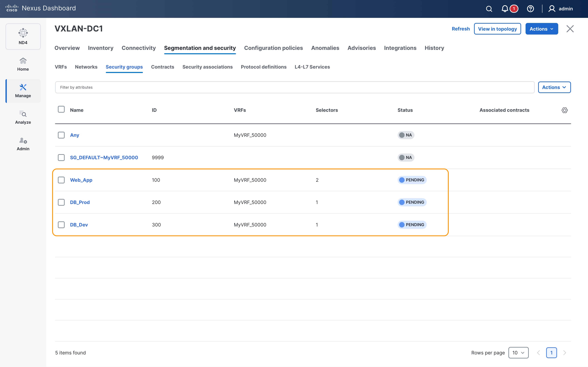The image size is (588, 367).
Task: Open the History tab
Action: click(434, 48)
